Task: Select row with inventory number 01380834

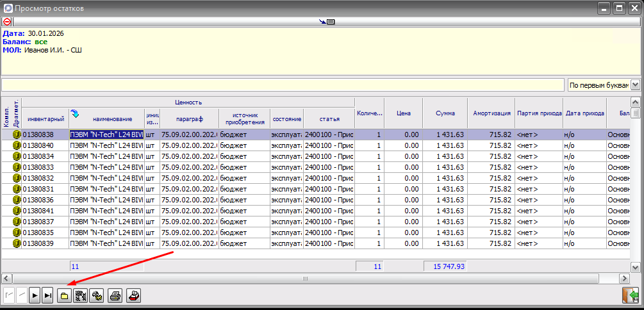Action: [315, 156]
